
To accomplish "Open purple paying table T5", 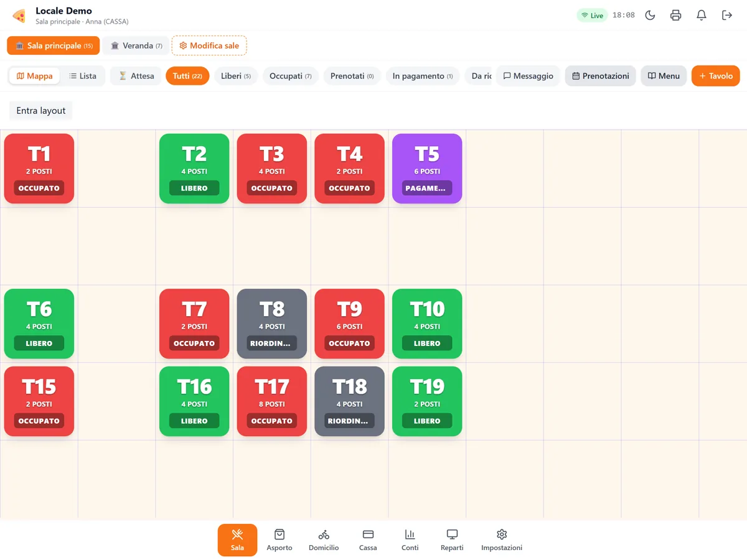I will (x=427, y=169).
